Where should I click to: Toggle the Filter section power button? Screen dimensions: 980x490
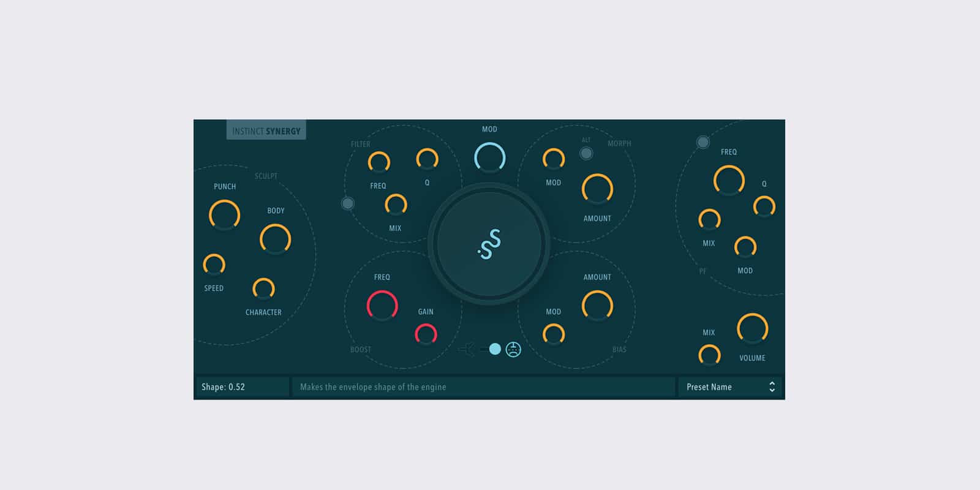coord(347,203)
